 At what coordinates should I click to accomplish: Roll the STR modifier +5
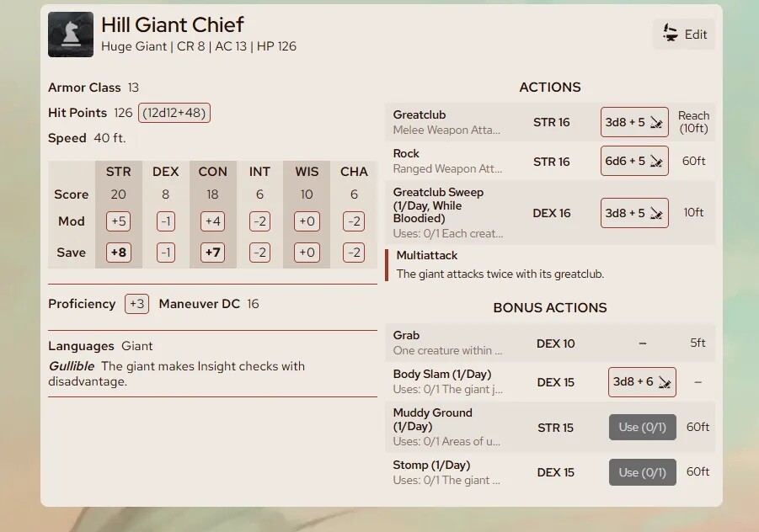tap(118, 221)
